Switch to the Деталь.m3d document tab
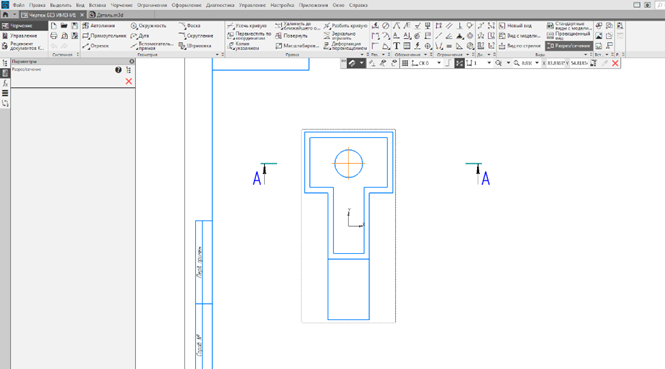This screenshot has width=665, height=369. pyautogui.click(x=106, y=15)
